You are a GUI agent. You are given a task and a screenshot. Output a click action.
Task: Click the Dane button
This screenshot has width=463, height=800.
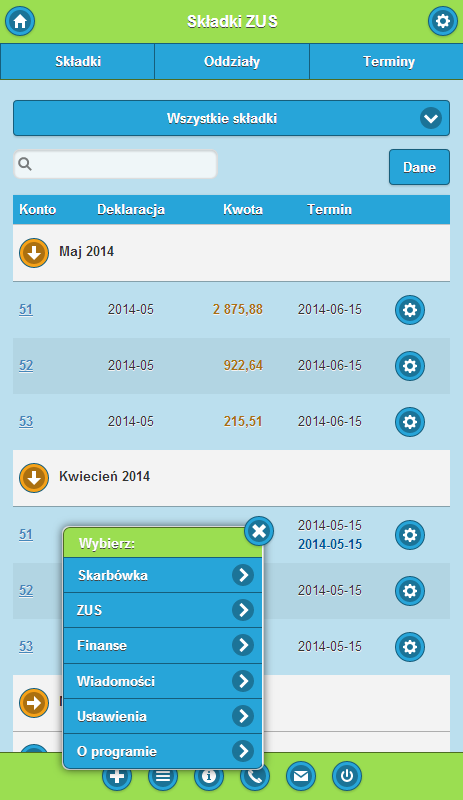click(419, 167)
